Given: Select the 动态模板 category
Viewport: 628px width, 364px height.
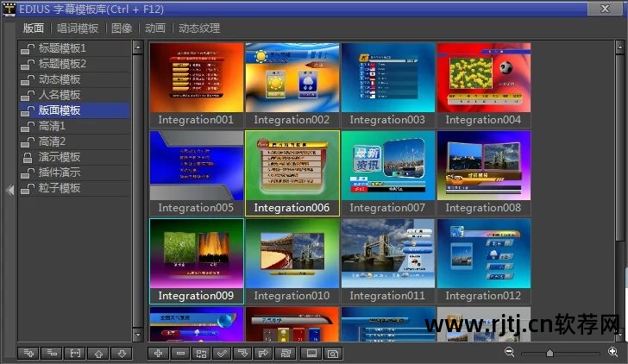Looking at the screenshot, I should click(74, 79).
